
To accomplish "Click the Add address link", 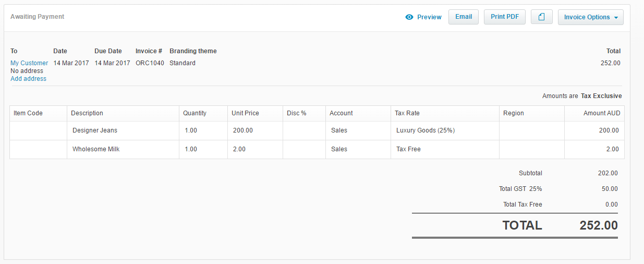I will coord(29,79).
